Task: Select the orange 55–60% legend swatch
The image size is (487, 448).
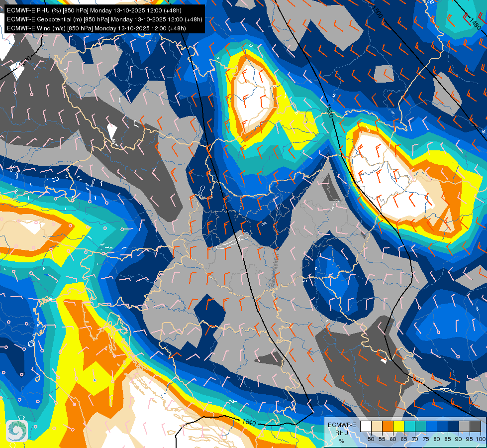Action: (388, 426)
